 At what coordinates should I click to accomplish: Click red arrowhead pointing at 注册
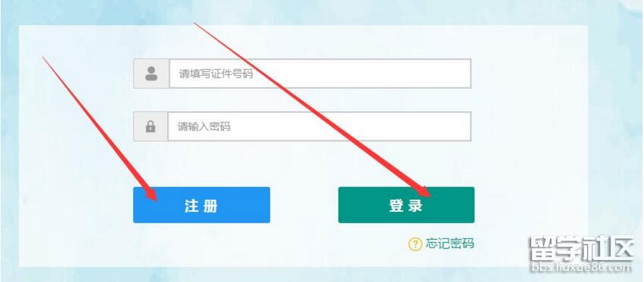pyautogui.click(x=151, y=193)
